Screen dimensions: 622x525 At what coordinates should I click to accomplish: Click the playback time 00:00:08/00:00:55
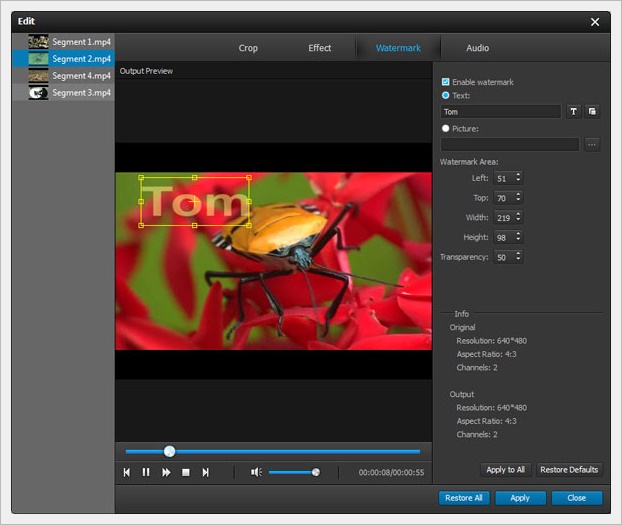pyautogui.click(x=391, y=472)
